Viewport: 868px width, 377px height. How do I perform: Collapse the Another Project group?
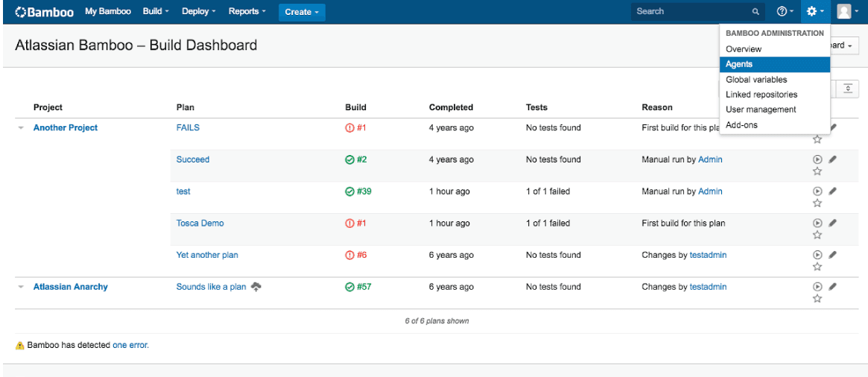tap(21, 128)
